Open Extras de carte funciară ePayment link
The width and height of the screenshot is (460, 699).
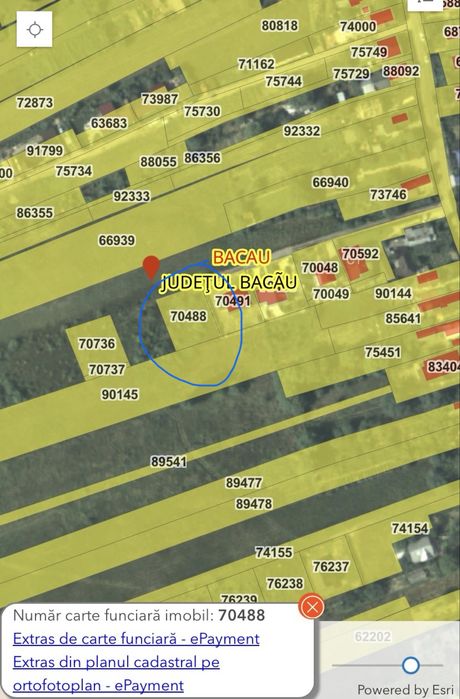tap(136, 638)
